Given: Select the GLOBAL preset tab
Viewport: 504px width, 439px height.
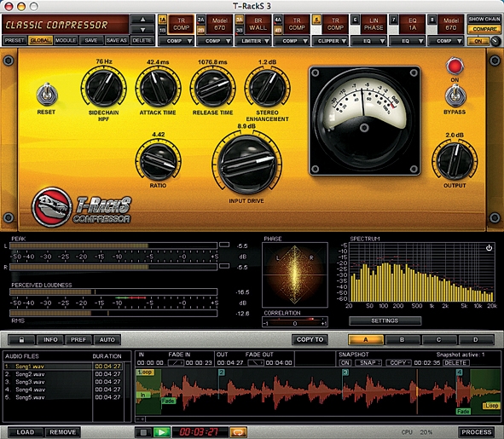Looking at the screenshot, I should click(x=40, y=41).
